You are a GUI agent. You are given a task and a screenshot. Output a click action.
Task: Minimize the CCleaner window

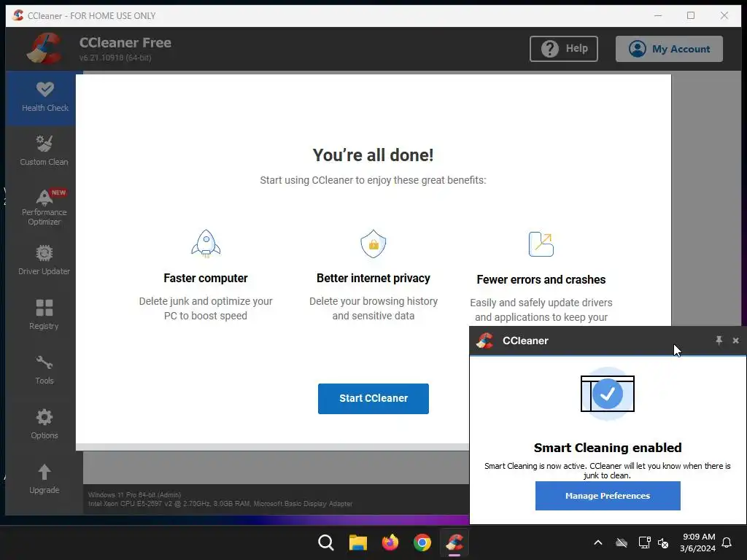(658, 16)
